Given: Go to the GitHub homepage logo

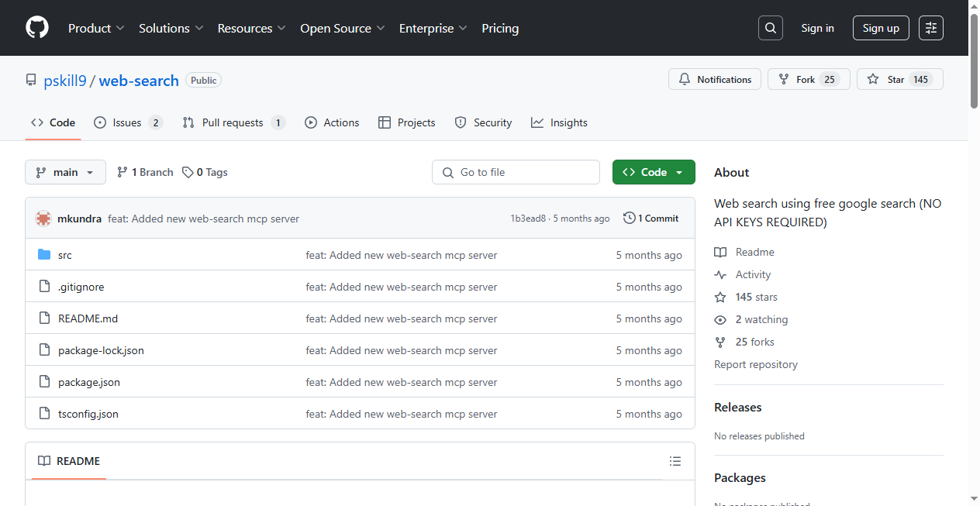Looking at the screenshot, I should point(37,28).
